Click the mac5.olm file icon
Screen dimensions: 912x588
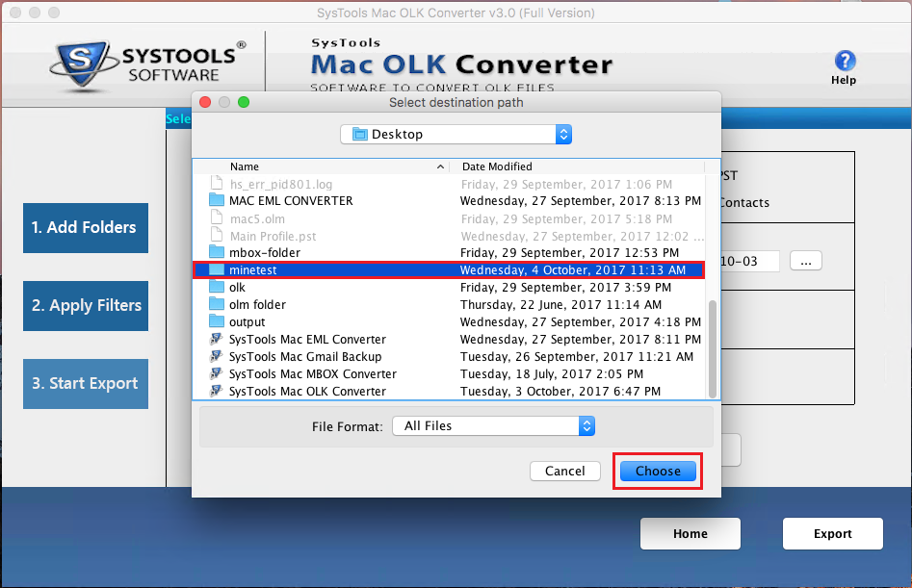(217, 217)
